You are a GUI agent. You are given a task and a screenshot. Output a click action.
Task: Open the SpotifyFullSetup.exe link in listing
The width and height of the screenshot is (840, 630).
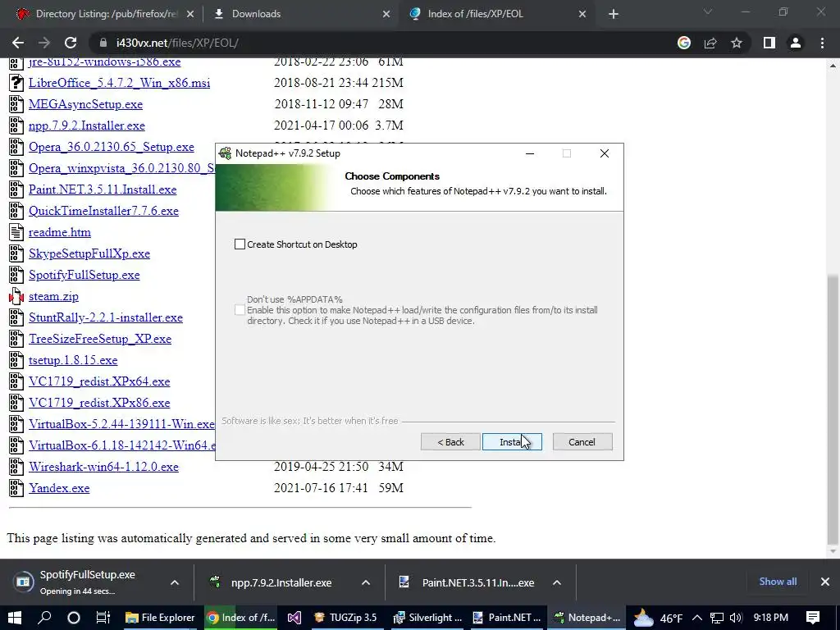click(84, 275)
